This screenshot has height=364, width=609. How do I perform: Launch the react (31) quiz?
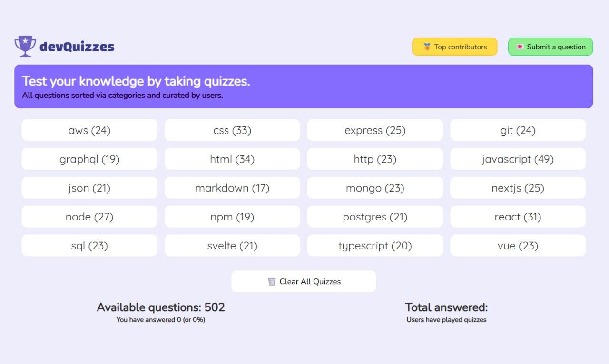[518, 217]
